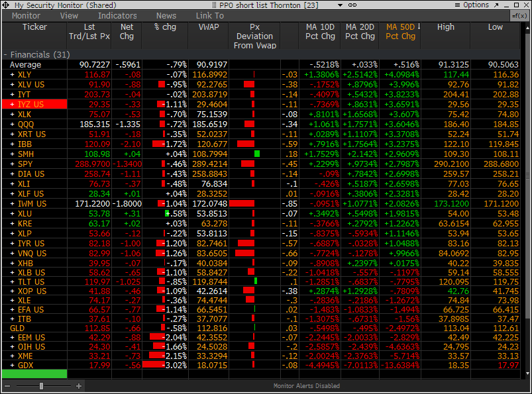The image size is (532, 394).
Task: Sort by the Ticker column header
Action: point(34,27)
